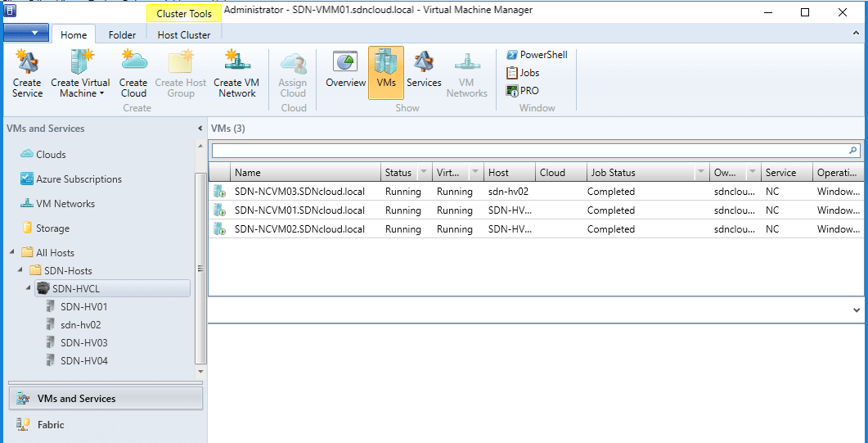Viewport: 868px width, 443px height.
Task: Show the Services view
Action: (x=424, y=71)
